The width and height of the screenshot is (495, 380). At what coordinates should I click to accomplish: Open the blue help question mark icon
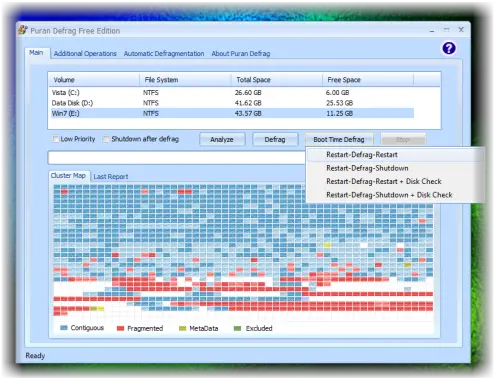(449, 48)
